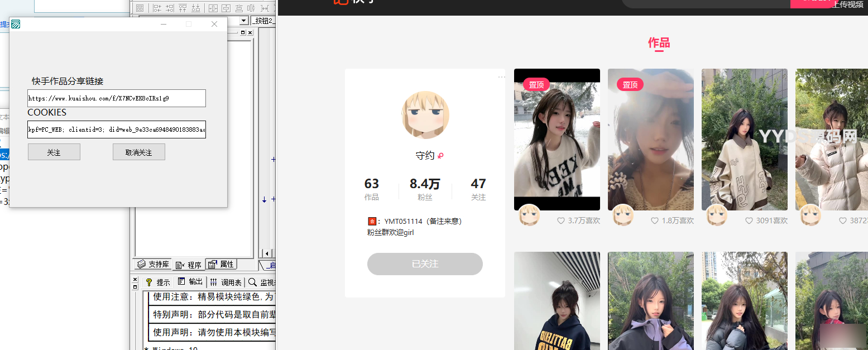Close the small follow tool dialog
Screen dimensions: 868x350
[x=214, y=24]
